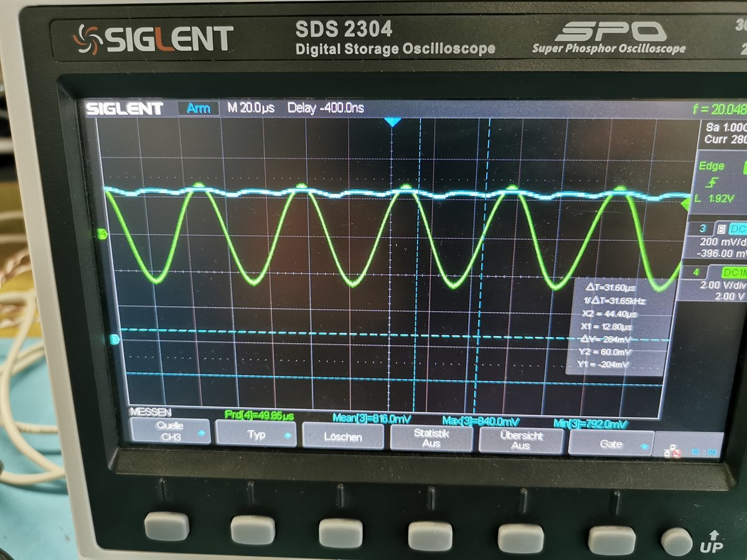Select the Y2 = 60.0mV cursor value
Image resolution: width=747 pixels, height=560 pixels.
pyautogui.click(x=605, y=352)
